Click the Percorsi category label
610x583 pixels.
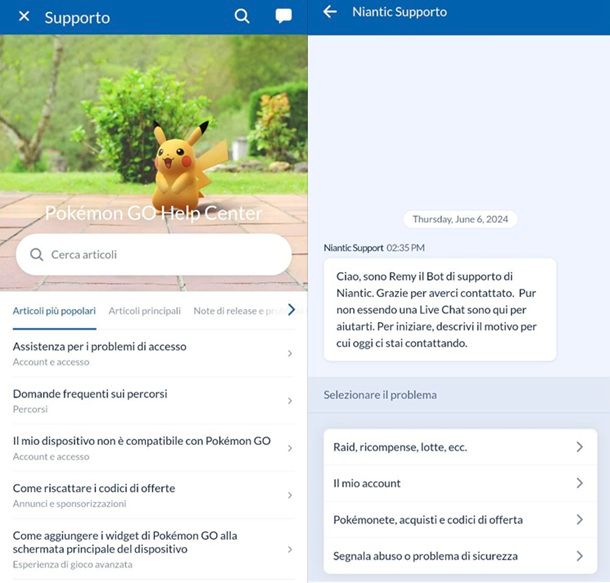pyautogui.click(x=30, y=409)
